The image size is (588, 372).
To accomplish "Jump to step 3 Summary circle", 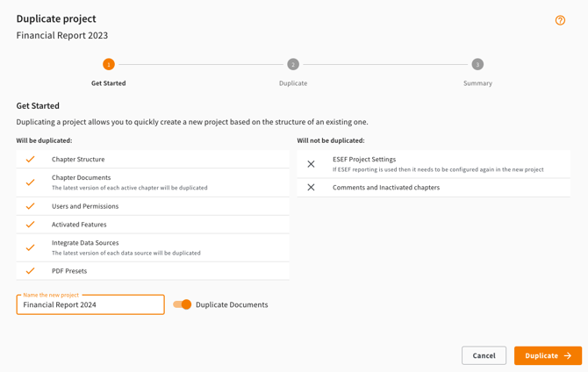I will tap(477, 64).
